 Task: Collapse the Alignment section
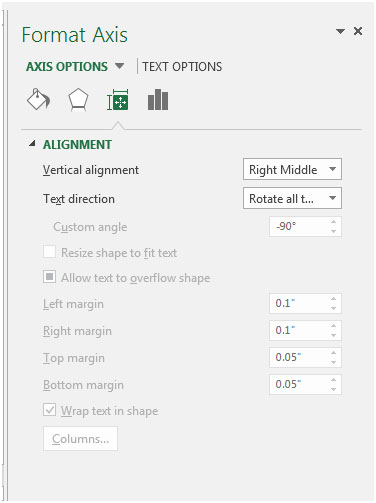[32, 144]
